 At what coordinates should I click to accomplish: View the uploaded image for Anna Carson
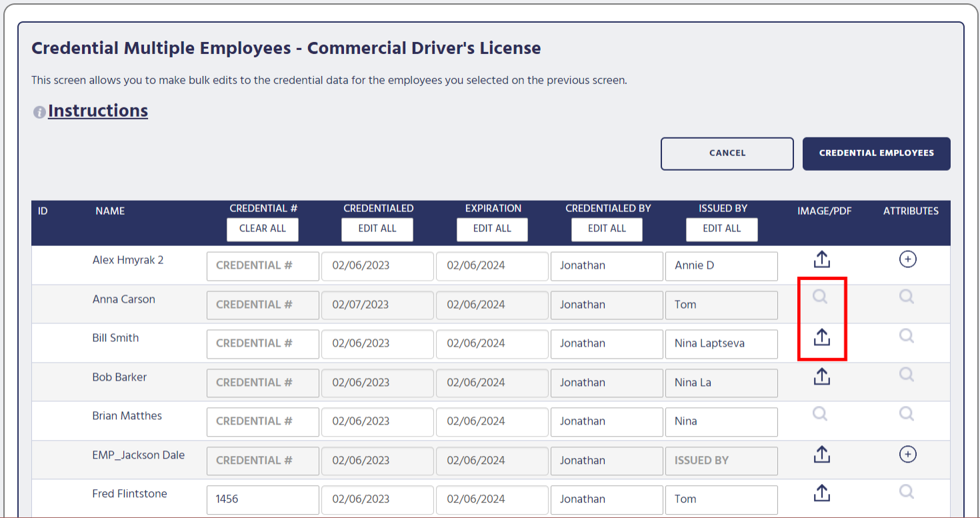(x=819, y=298)
